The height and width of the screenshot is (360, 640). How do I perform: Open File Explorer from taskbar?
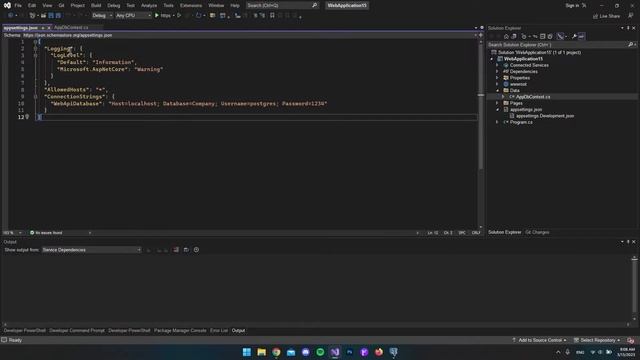click(261, 352)
